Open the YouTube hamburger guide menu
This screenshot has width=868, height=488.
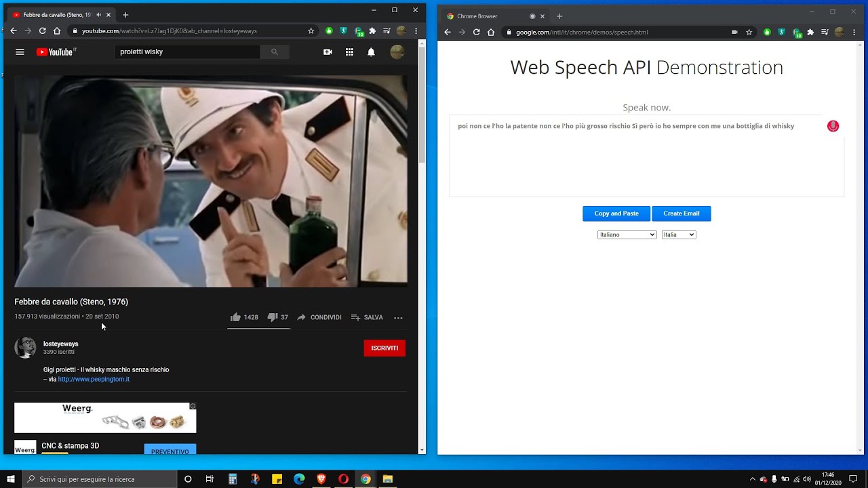click(x=20, y=52)
